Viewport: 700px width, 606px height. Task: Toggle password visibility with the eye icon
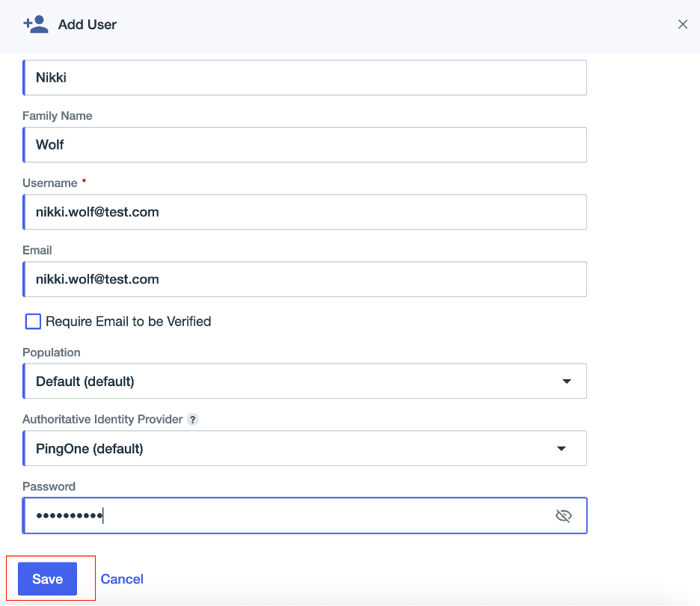(x=563, y=515)
